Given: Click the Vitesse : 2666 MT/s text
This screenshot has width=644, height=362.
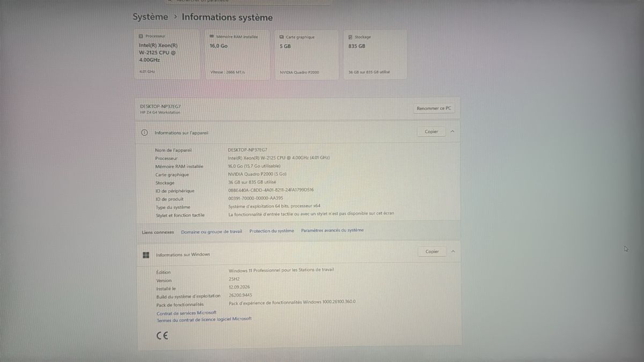Looking at the screenshot, I should pyautogui.click(x=228, y=72).
